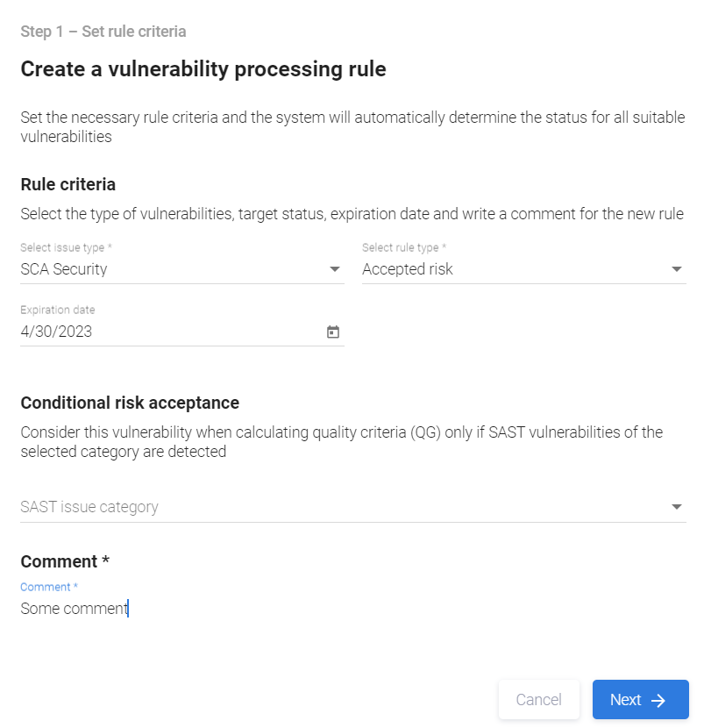Screen dimensions: 704x728
Task: Click the 'Rule criteria' section heading
Action: tap(68, 184)
